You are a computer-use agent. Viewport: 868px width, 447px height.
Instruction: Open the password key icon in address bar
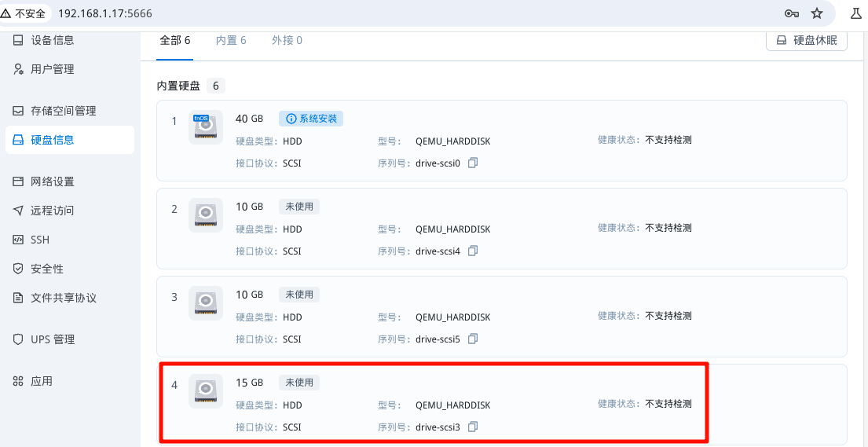click(x=792, y=13)
